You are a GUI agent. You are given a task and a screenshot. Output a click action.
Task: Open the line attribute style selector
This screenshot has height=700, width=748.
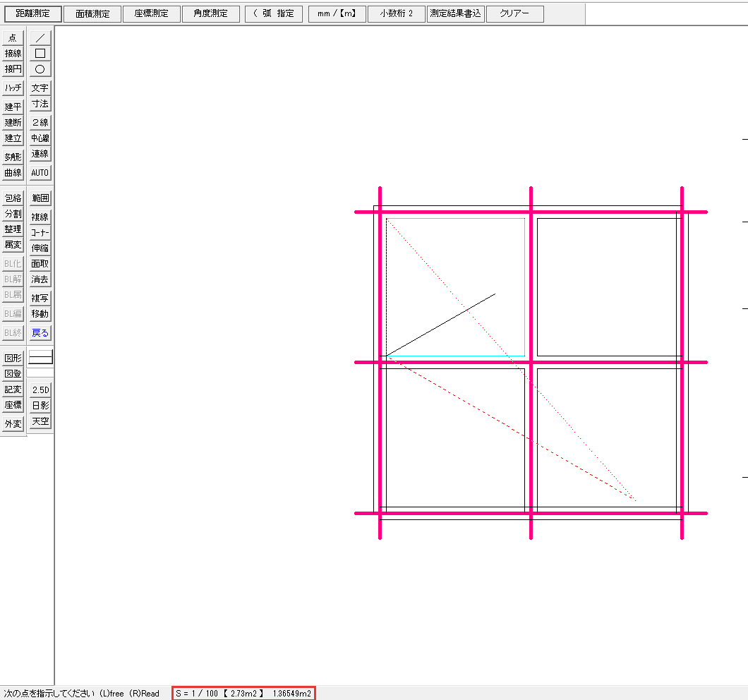[40, 357]
